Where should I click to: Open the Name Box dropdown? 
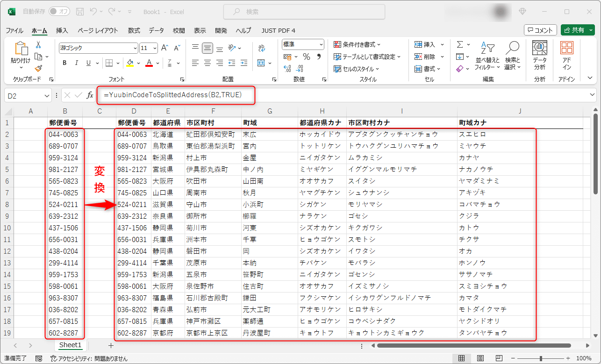47,95
